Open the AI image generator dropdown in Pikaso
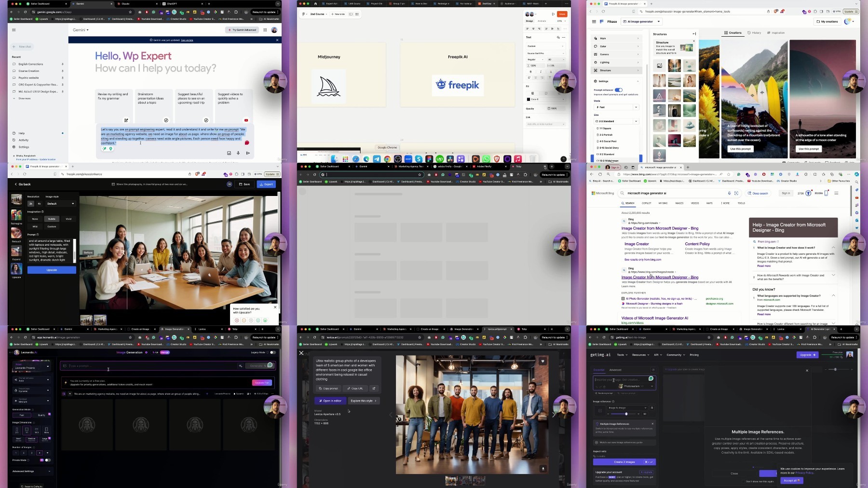868x488 pixels. 642,22
